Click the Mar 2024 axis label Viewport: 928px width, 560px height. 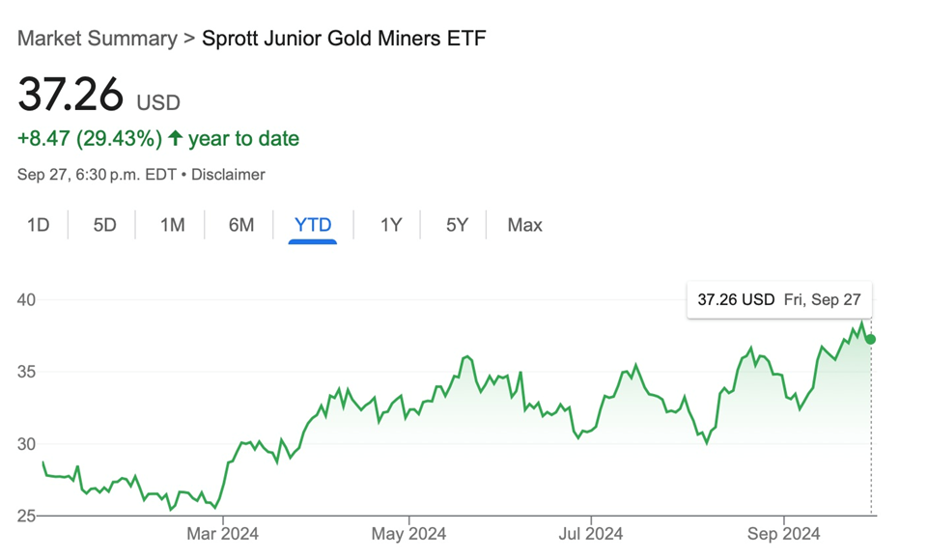(222, 533)
